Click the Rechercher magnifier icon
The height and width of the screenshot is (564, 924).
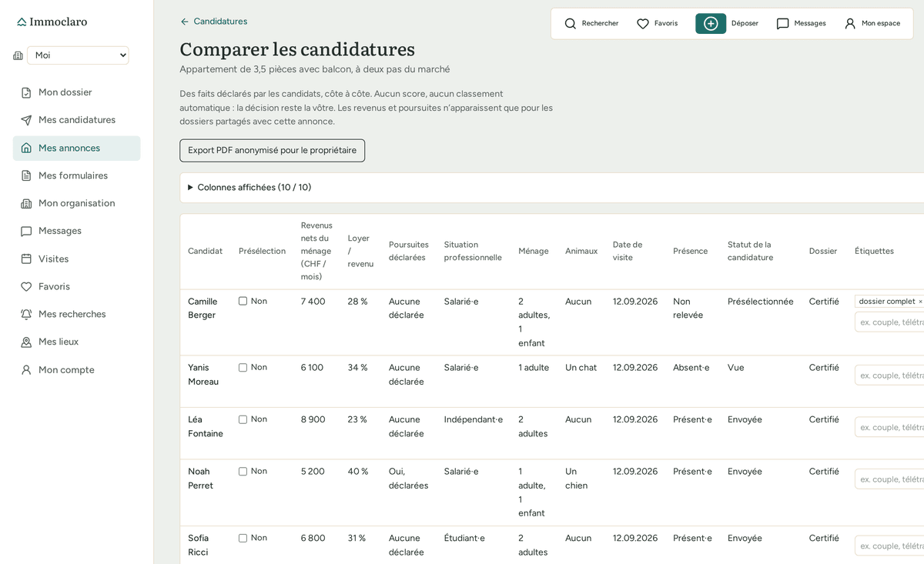click(571, 24)
